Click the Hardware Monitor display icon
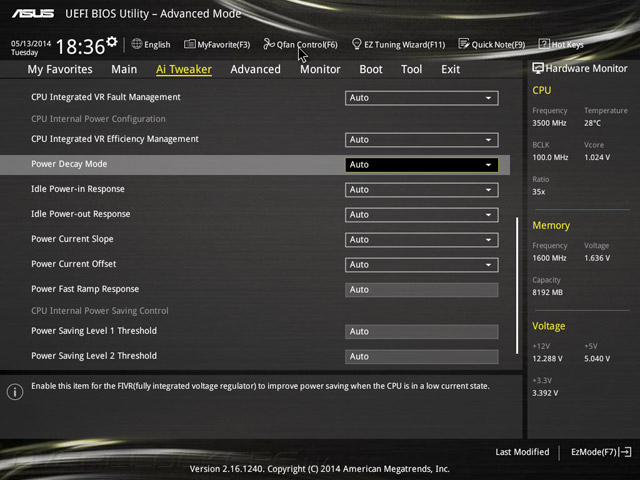Image resolution: width=640 pixels, height=480 pixels. [x=538, y=68]
